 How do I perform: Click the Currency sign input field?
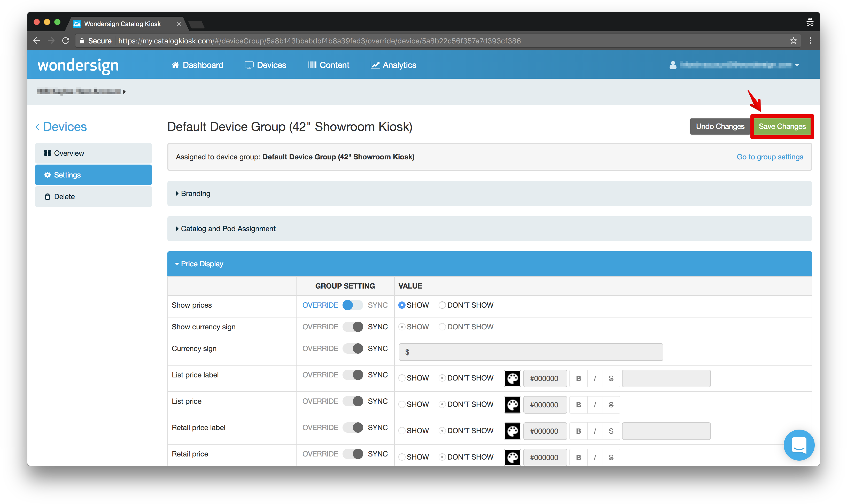(531, 352)
